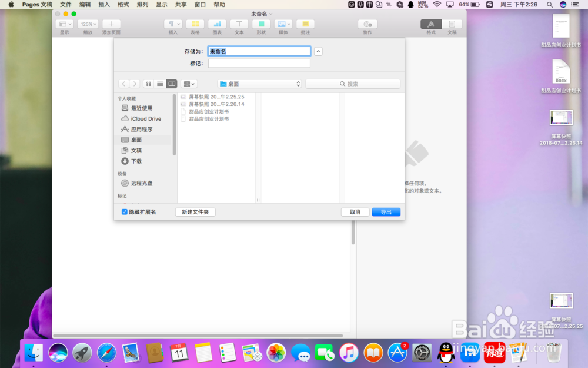This screenshot has width=588, height=368.
Task: Click the 文本 text box icon
Action: click(239, 24)
